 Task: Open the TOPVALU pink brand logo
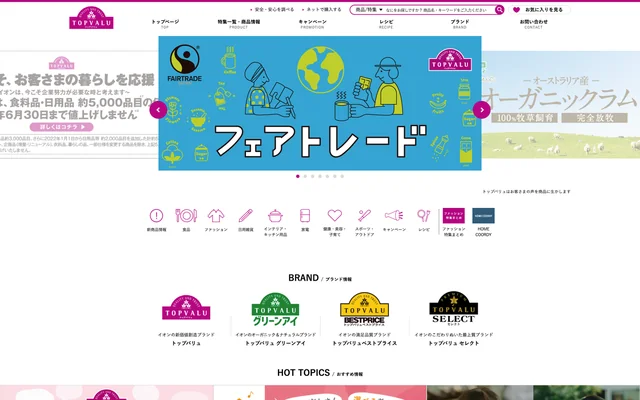pos(186,308)
